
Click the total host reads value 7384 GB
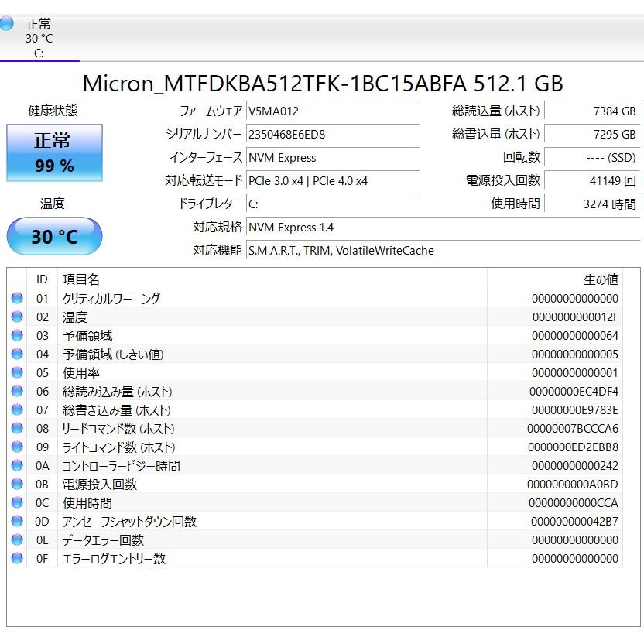click(592, 111)
